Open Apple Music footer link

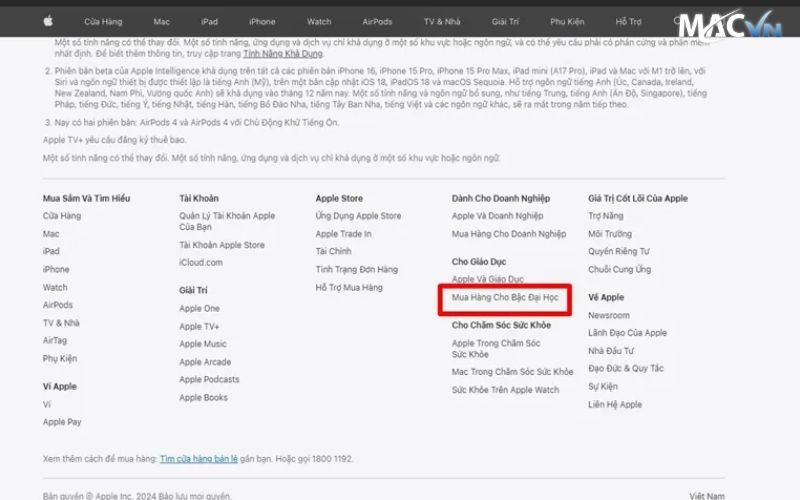coord(203,344)
